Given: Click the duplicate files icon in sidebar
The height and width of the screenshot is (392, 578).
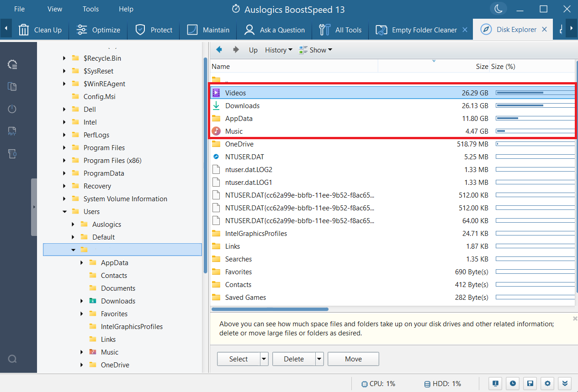Looking at the screenshot, I should [12, 87].
